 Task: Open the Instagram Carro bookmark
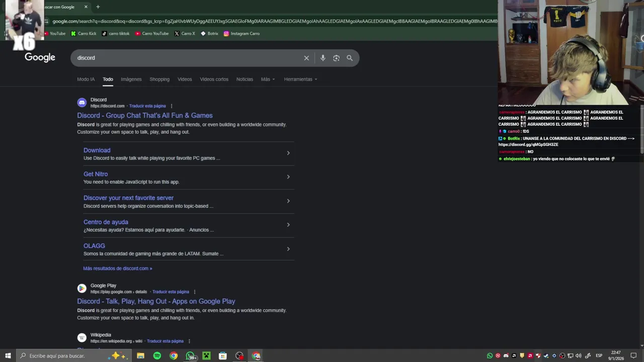(242, 34)
